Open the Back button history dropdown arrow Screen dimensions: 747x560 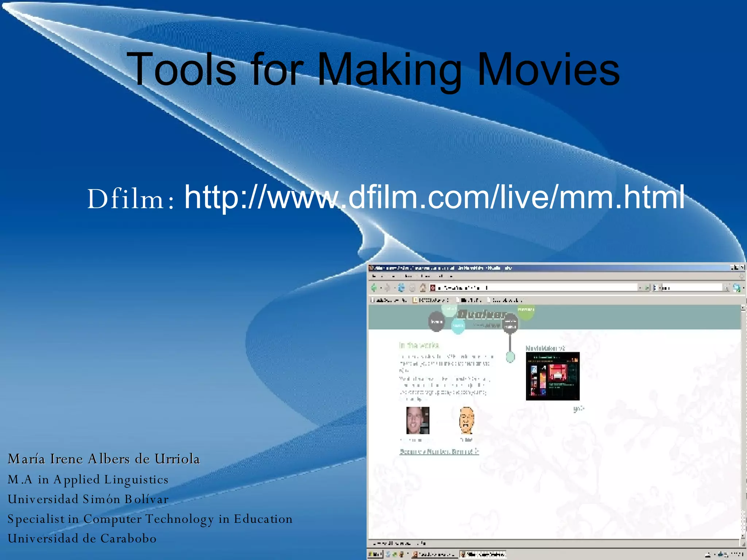coord(380,288)
